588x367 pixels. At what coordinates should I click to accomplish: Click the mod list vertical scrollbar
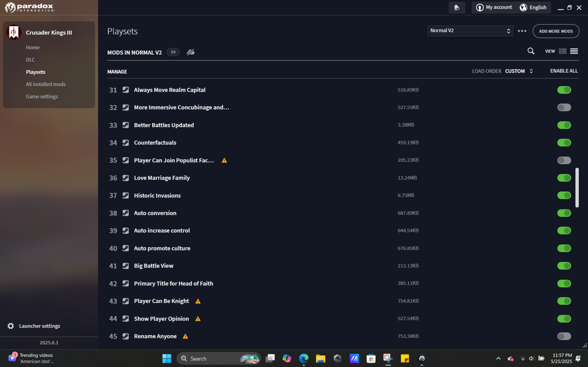[577, 187]
